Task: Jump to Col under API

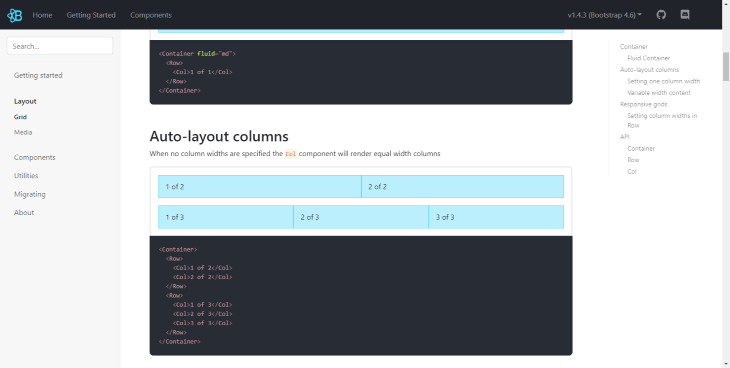Action: coord(632,171)
